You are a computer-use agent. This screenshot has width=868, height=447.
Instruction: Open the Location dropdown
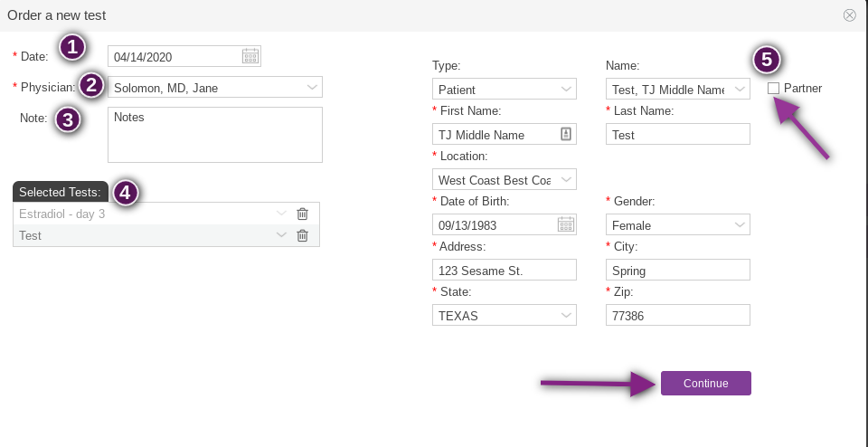pyautogui.click(x=566, y=179)
